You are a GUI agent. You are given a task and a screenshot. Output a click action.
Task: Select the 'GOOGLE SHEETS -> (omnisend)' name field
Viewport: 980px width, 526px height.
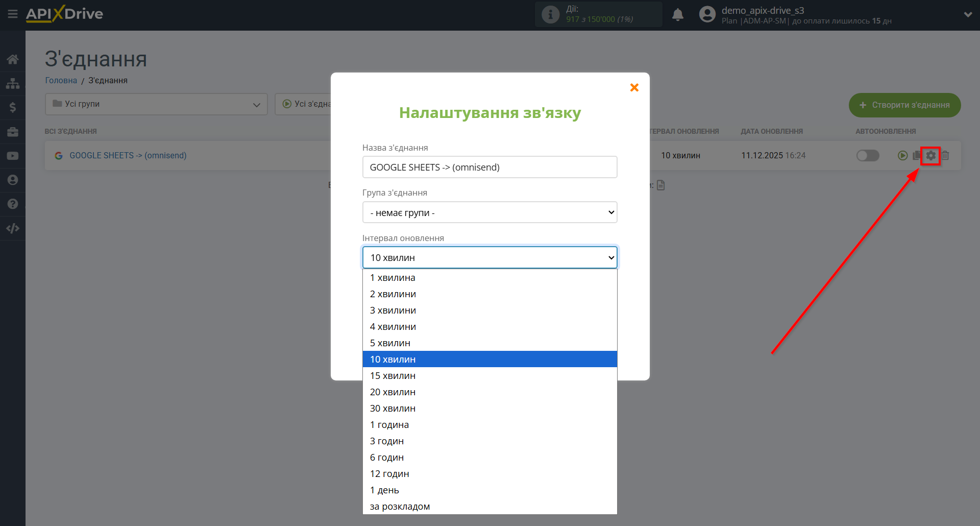tap(489, 166)
